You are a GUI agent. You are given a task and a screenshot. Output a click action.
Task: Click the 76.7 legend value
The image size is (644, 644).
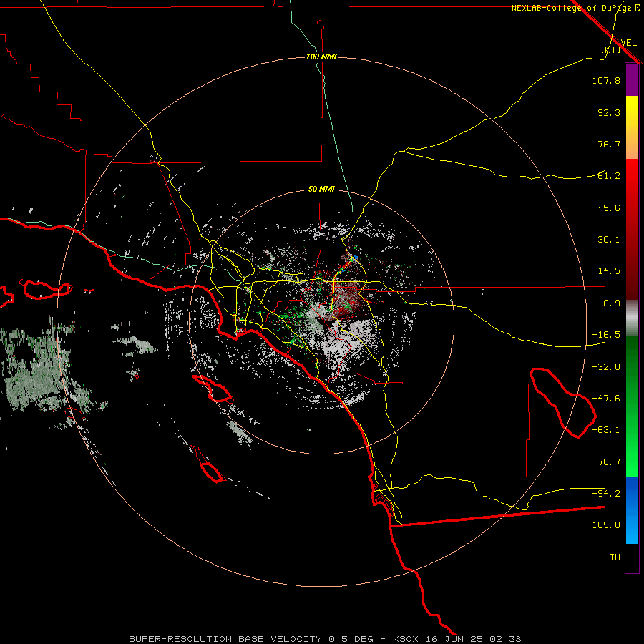pos(609,144)
